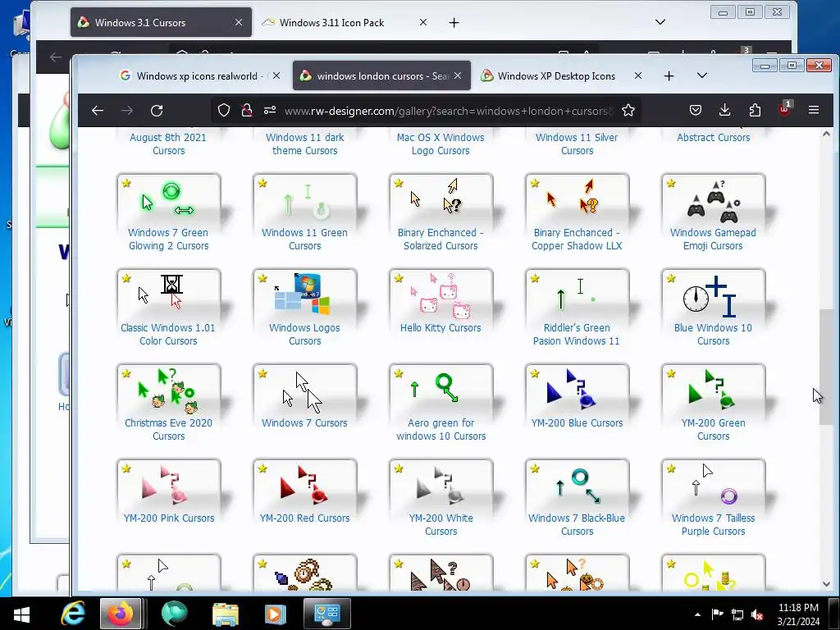Click the crossed-out padlock site security icon
Image resolution: width=840 pixels, height=630 pixels.
point(246,111)
